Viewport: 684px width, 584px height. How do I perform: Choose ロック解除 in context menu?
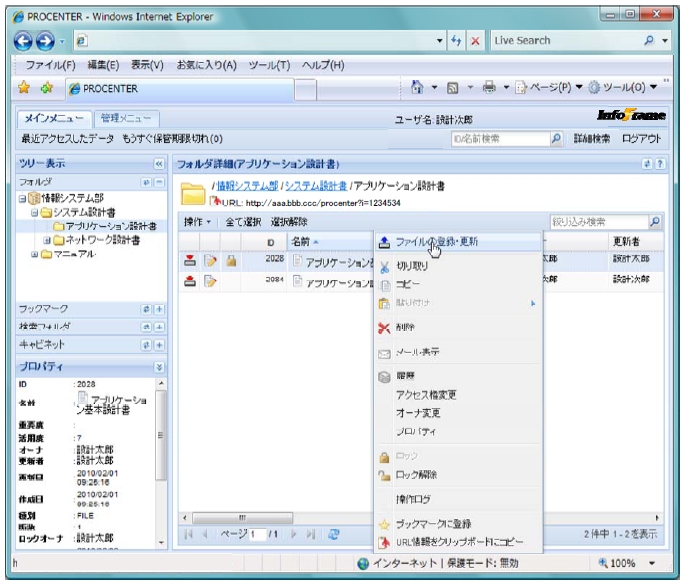point(458,475)
